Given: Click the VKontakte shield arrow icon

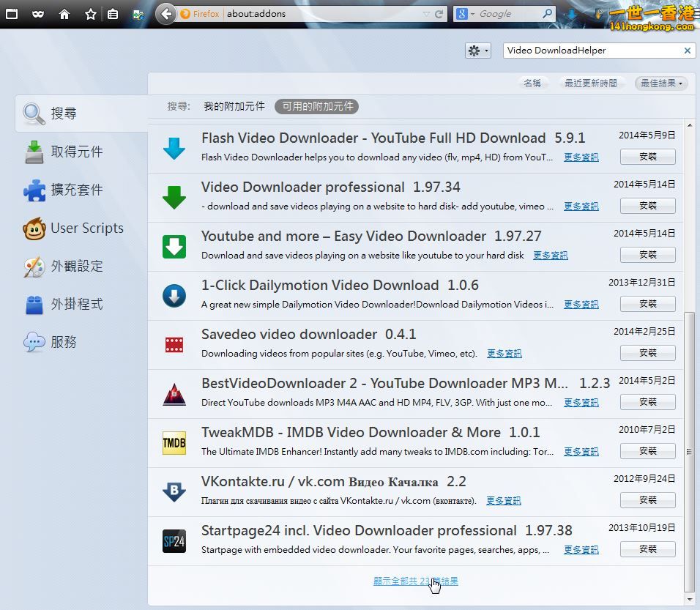Looking at the screenshot, I should (174, 491).
